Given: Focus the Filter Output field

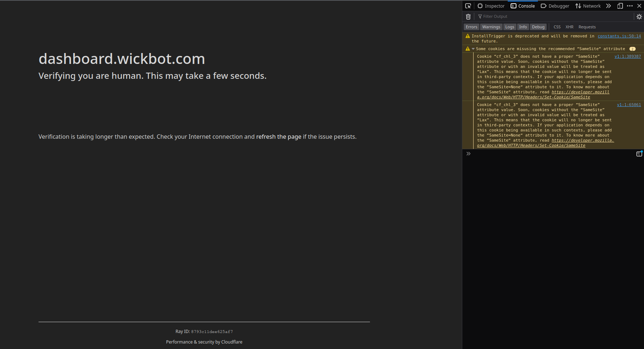Looking at the screenshot, I should tap(555, 16).
